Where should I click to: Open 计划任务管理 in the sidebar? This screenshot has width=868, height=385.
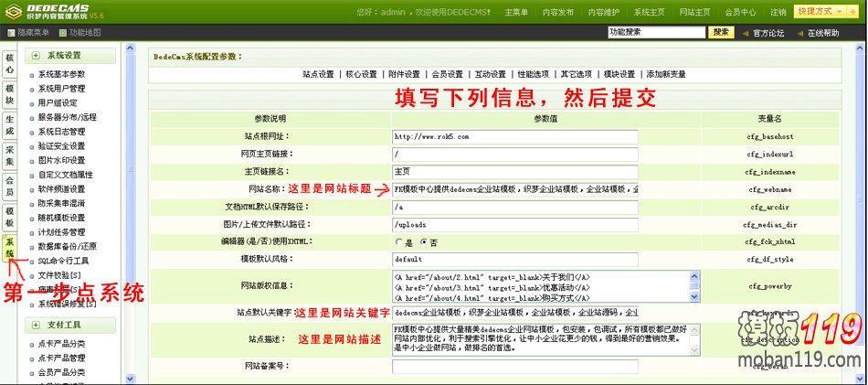click(x=61, y=232)
